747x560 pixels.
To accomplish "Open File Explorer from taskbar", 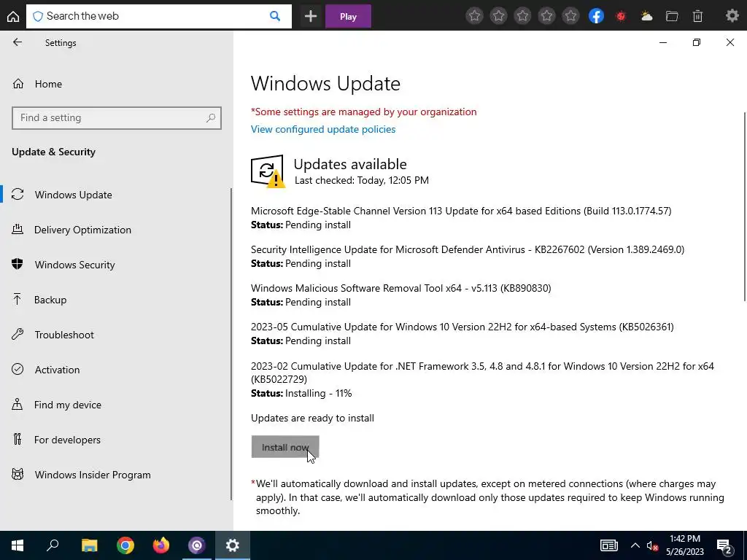I will coord(89,545).
